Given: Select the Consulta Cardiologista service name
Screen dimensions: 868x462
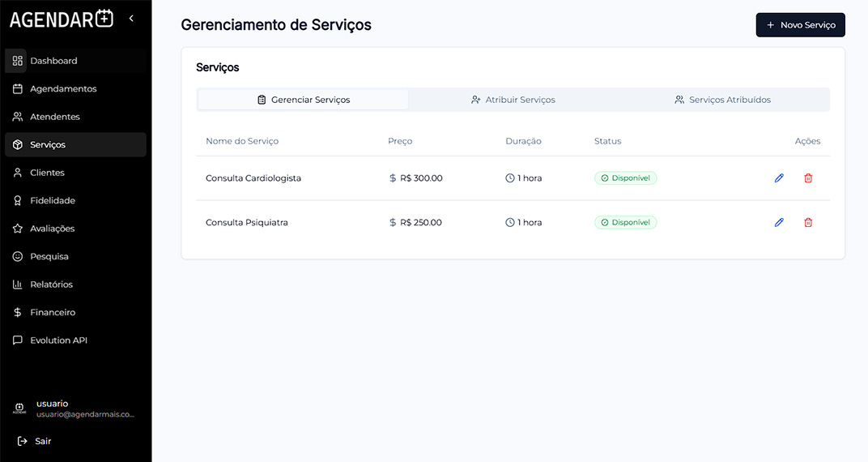Looking at the screenshot, I should 253,178.
